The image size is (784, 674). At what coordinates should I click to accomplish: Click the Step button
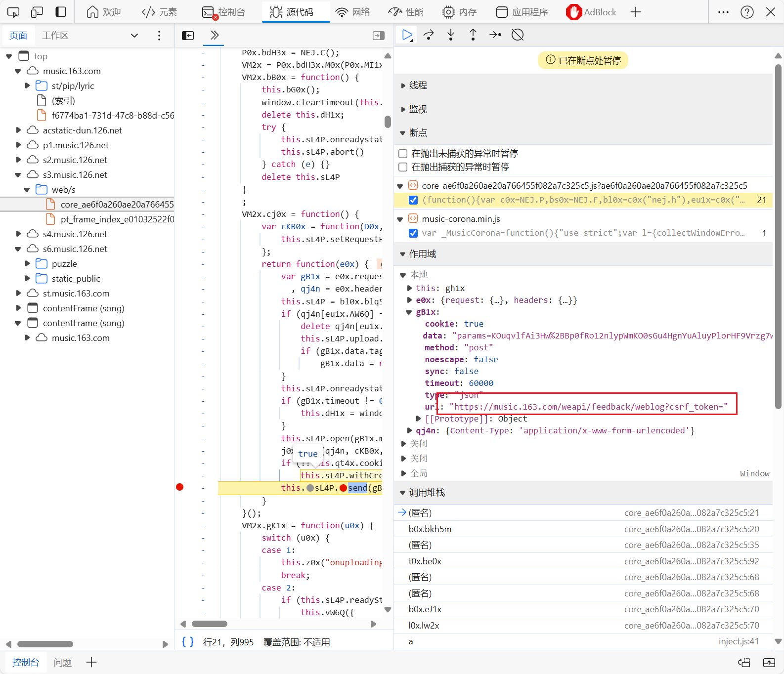point(495,35)
